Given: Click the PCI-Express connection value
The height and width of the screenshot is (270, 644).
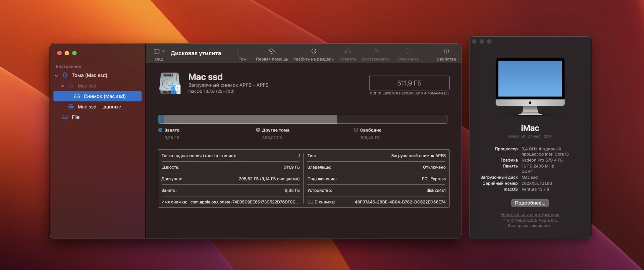Looking at the screenshot, I should (x=434, y=179).
